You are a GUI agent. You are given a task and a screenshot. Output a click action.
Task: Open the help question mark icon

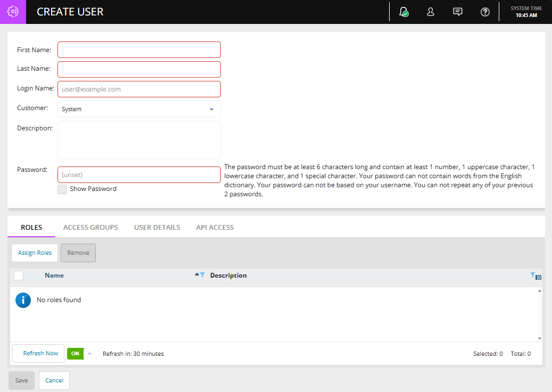(485, 12)
